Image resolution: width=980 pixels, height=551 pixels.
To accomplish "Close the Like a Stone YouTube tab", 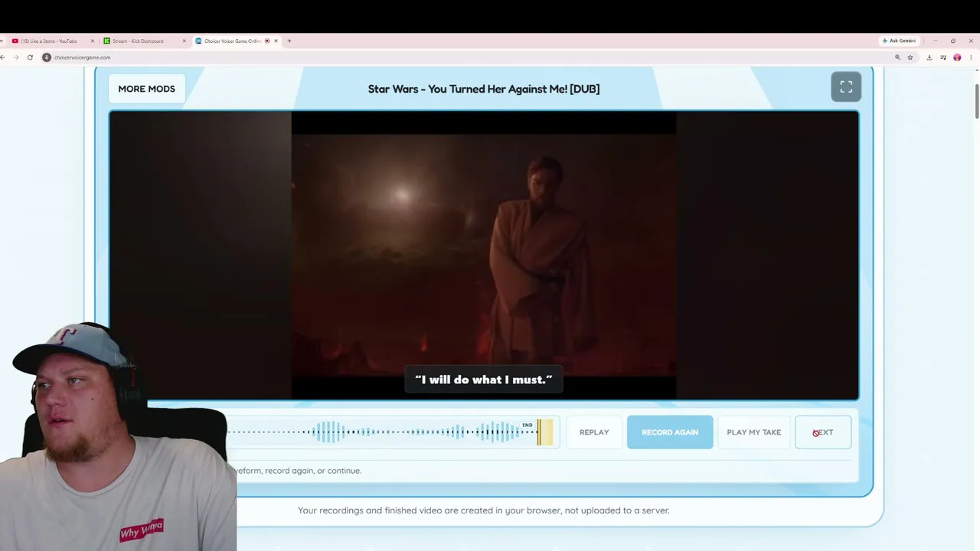I will tap(93, 41).
